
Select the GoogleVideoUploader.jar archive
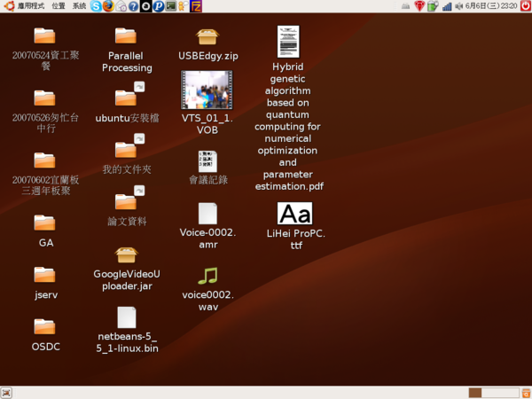click(x=126, y=254)
